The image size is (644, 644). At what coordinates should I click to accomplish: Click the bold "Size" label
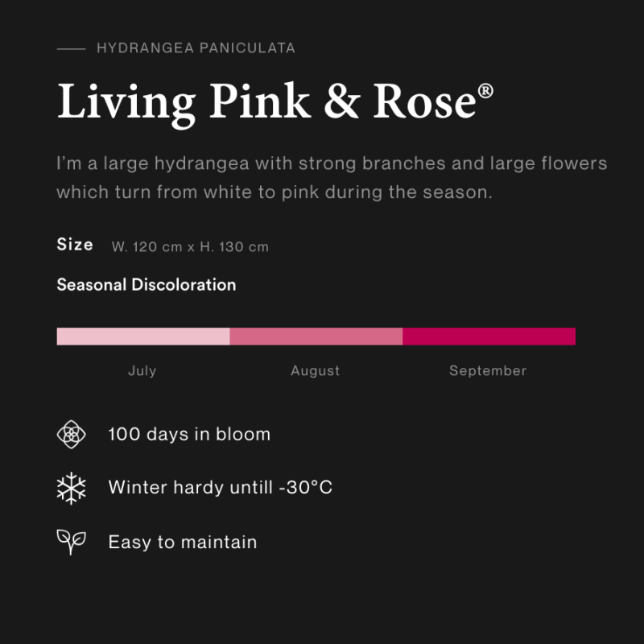pyautogui.click(x=75, y=245)
